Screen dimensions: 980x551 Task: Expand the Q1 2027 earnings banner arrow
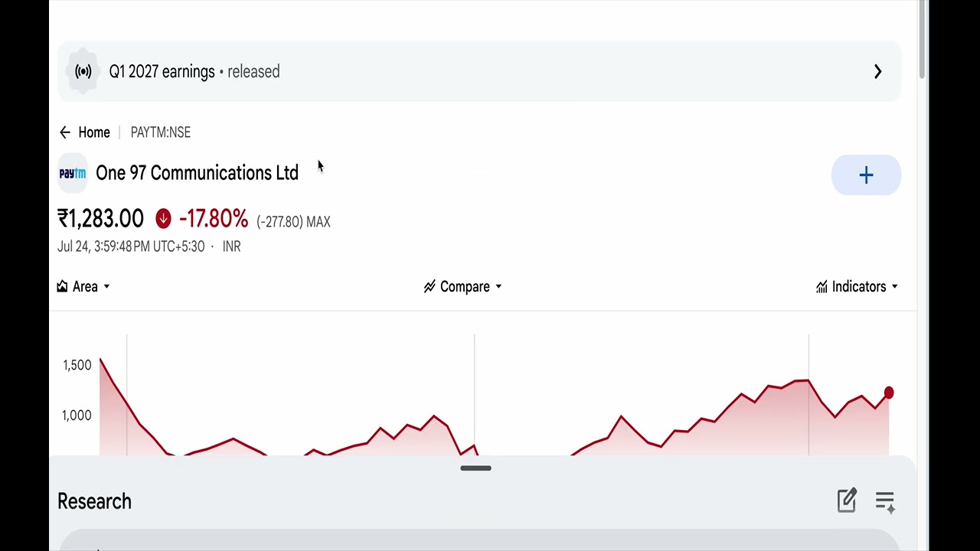877,71
